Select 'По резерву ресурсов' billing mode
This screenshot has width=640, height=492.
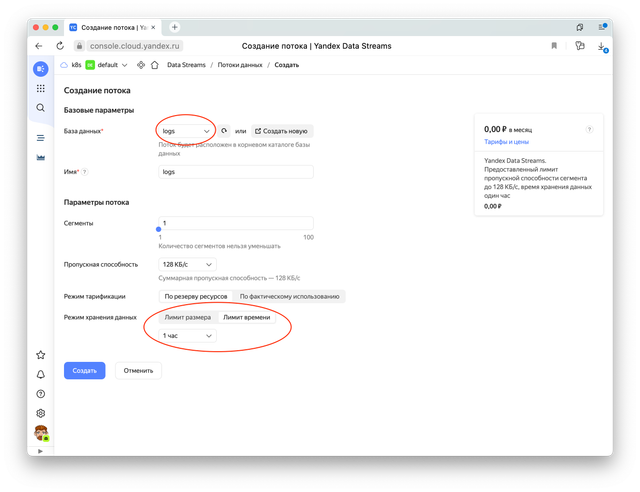[x=196, y=297]
